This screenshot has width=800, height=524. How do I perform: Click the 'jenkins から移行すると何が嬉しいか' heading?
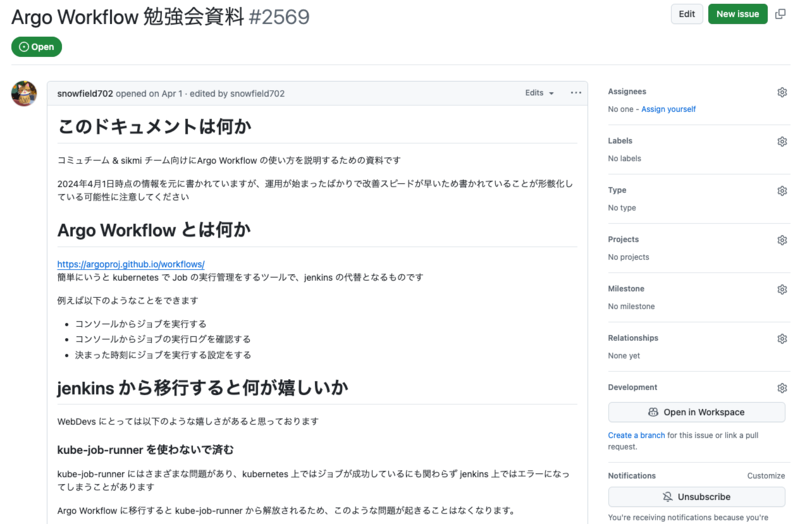point(203,388)
